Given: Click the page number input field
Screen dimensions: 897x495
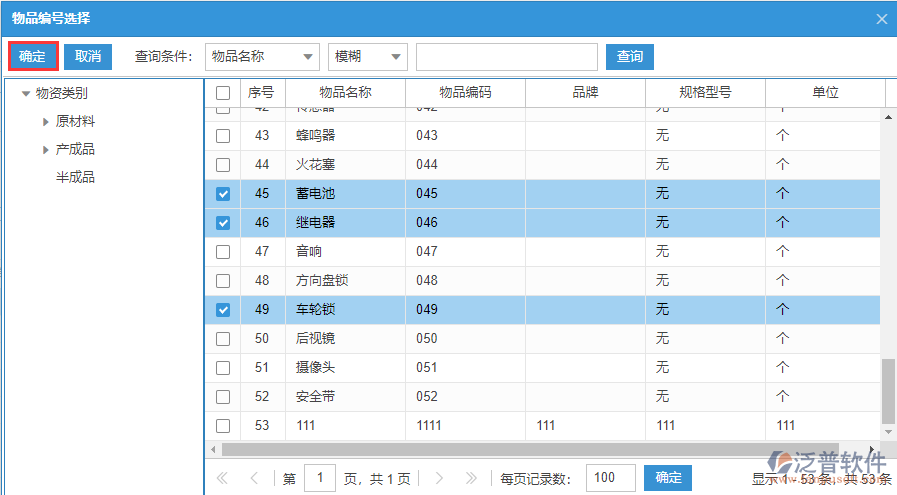Looking at the screenshot, I should 320,478.
